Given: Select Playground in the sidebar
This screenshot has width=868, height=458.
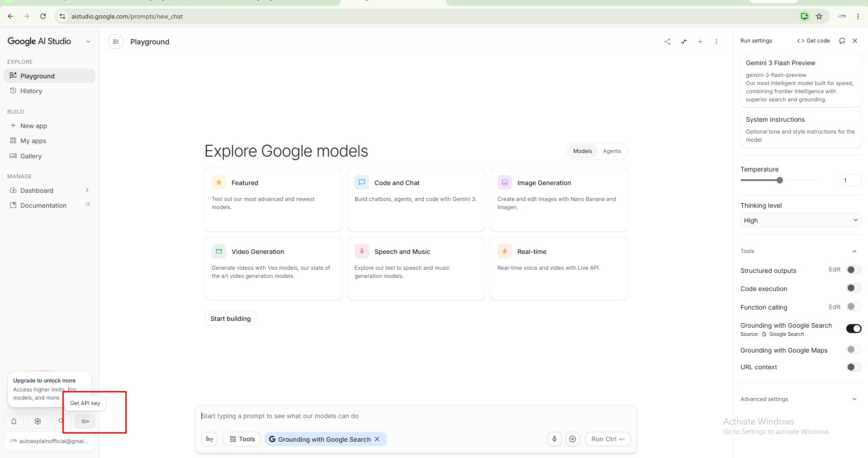Looking at the screenshot, I should point(49,76).
